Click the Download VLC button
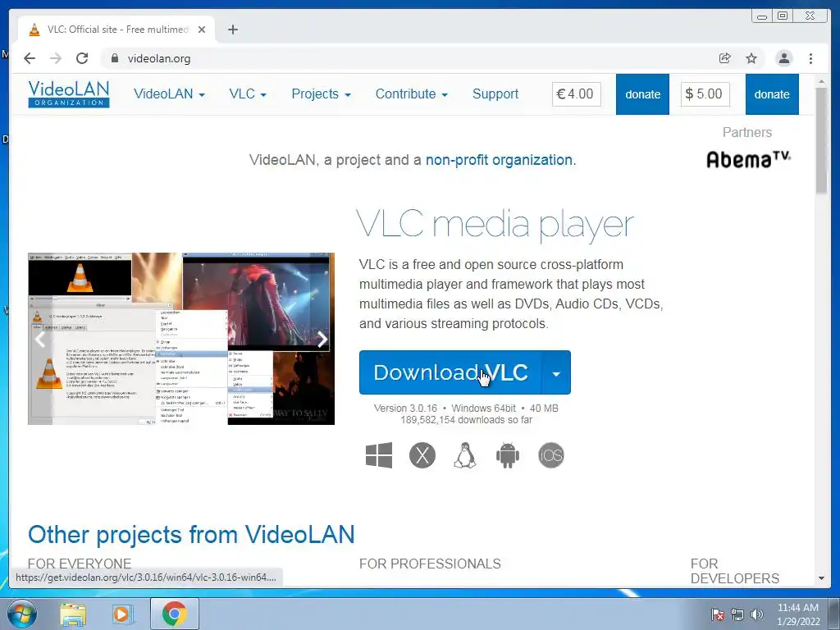This screenshot has height=630, width=840. click(x=450, y=373)
